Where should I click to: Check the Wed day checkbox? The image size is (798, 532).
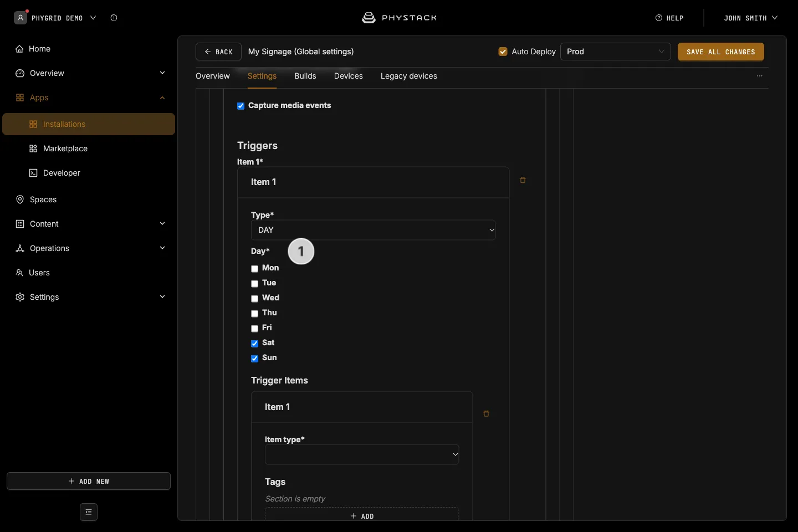tap(255, 299)
